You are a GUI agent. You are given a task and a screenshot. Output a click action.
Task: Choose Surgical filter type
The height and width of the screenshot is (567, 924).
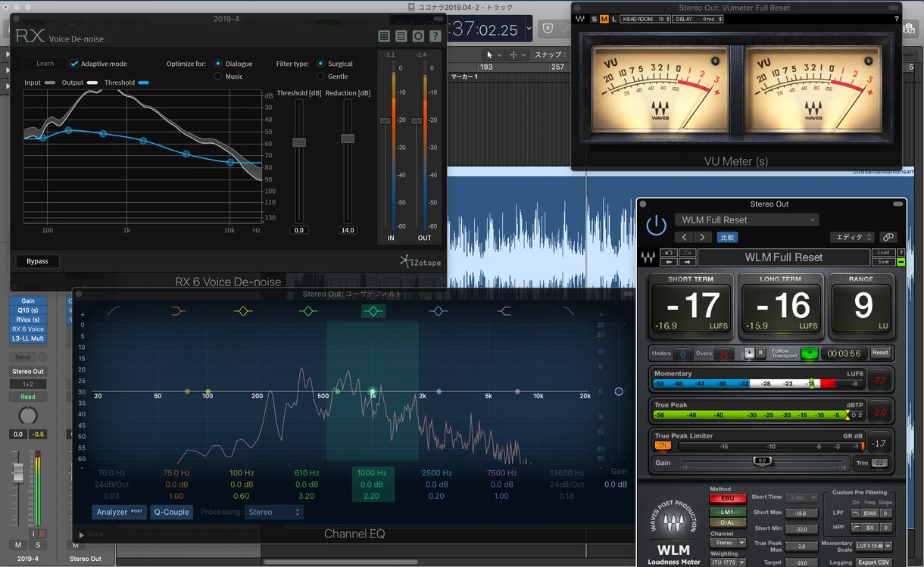(x=321, y=64)
